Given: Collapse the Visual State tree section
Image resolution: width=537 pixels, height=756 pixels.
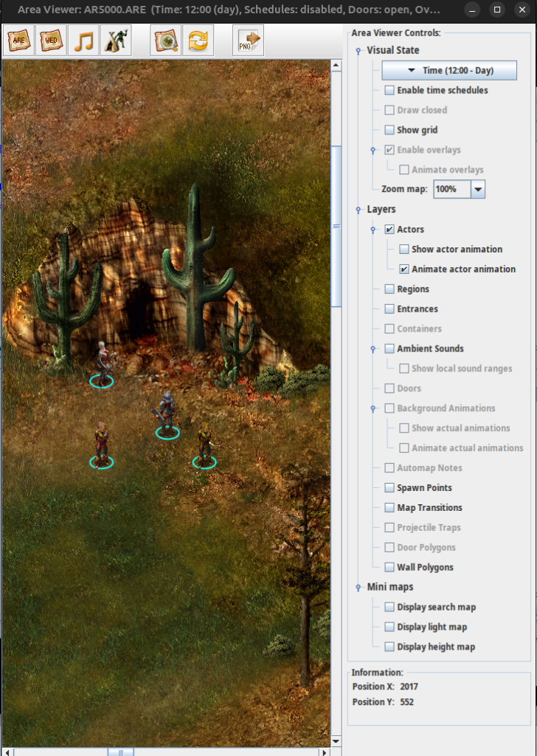Looking at the screenshot, I should point(359,51).
